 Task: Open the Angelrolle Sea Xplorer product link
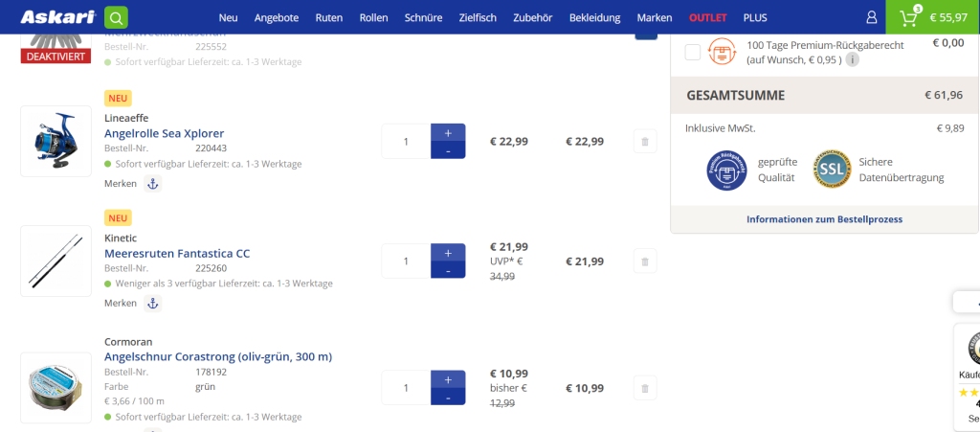point(164,133)
